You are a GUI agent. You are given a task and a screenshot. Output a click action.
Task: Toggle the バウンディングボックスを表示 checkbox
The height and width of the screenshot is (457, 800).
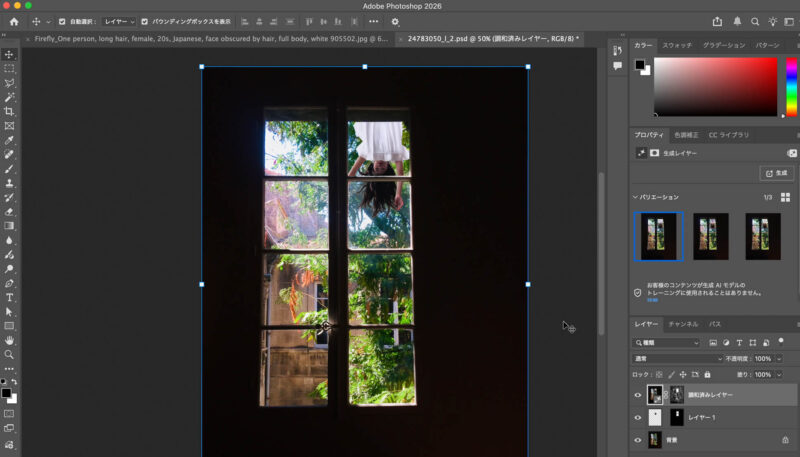click(145, 21)
